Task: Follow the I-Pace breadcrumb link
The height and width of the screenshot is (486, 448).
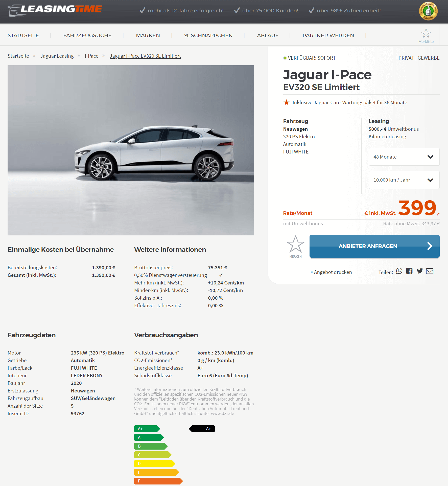Action: pyautogui.click(x=91, y=56)
